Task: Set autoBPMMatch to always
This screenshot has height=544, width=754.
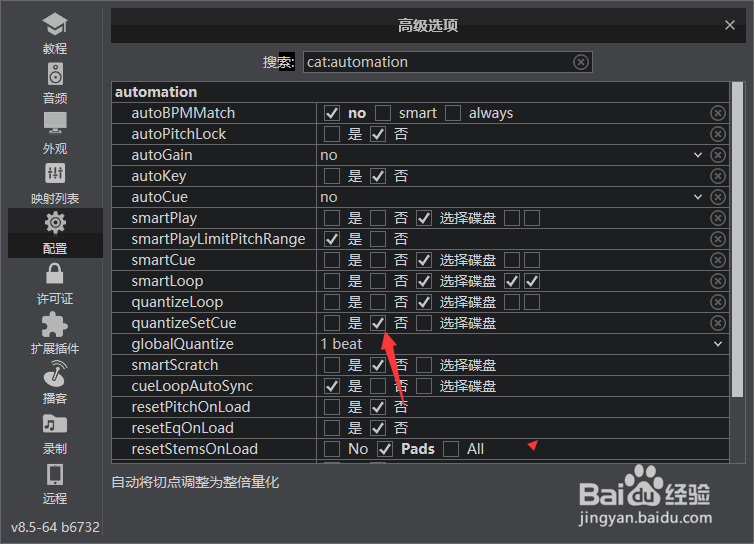Action: [x=453, y=113]
